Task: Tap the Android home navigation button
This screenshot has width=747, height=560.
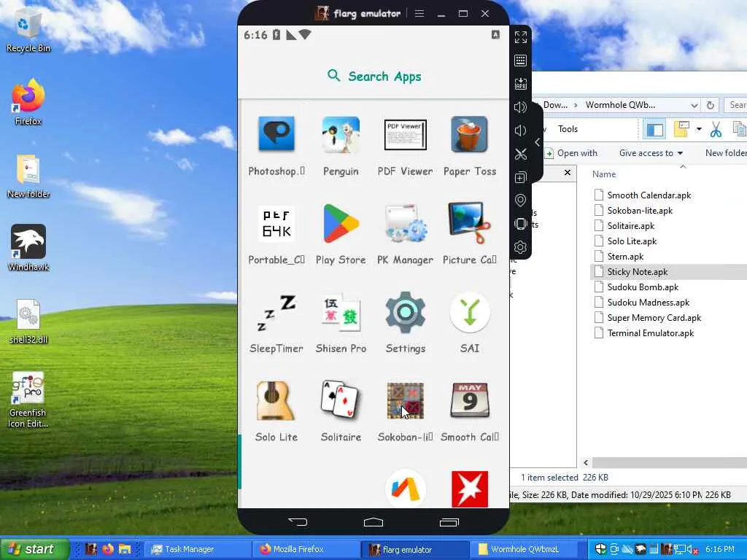Action: (373, 522)
